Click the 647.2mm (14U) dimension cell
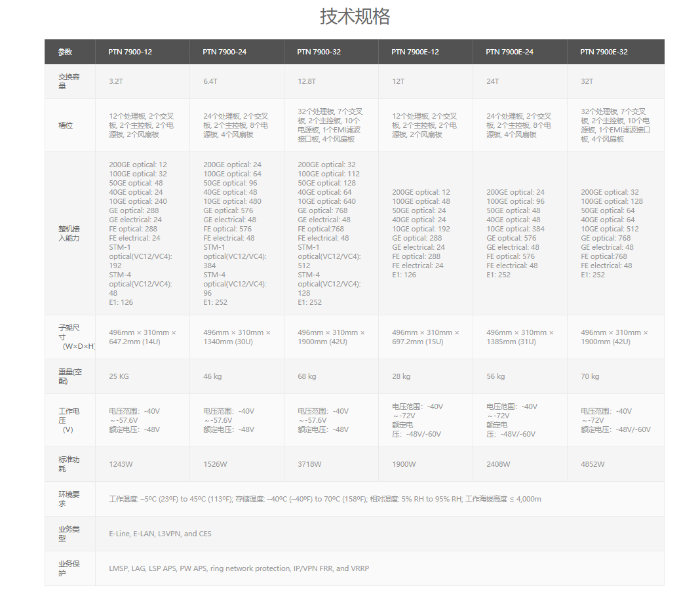 142,337
